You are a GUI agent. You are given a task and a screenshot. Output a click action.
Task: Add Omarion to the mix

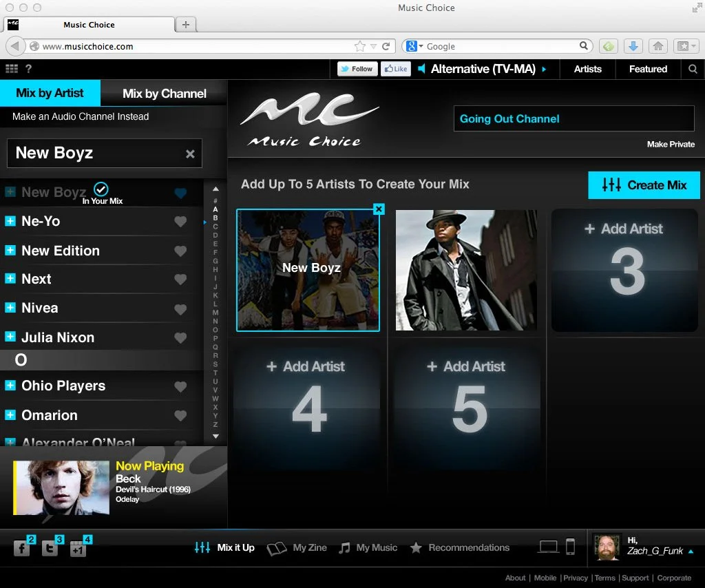point(10,414)
